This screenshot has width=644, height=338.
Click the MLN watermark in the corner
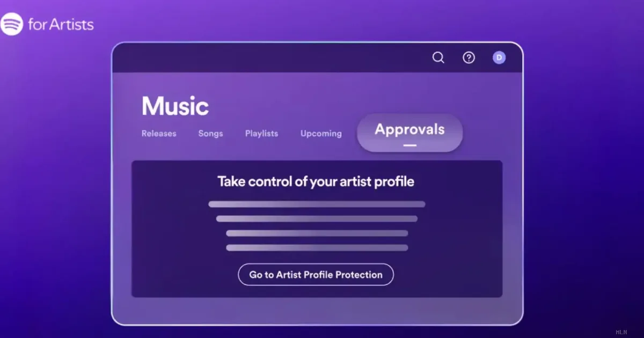tap(621, 332)
